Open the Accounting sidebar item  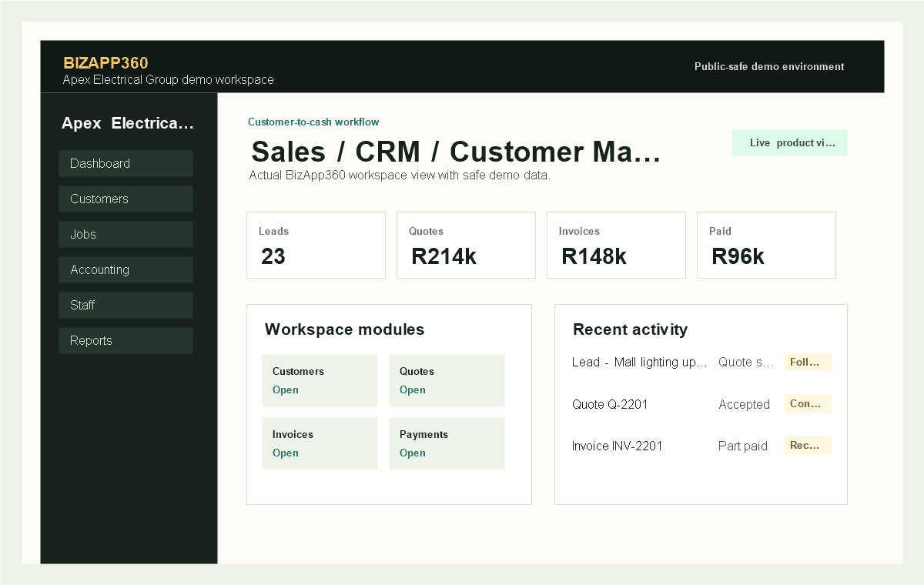(x=126, y=269)
